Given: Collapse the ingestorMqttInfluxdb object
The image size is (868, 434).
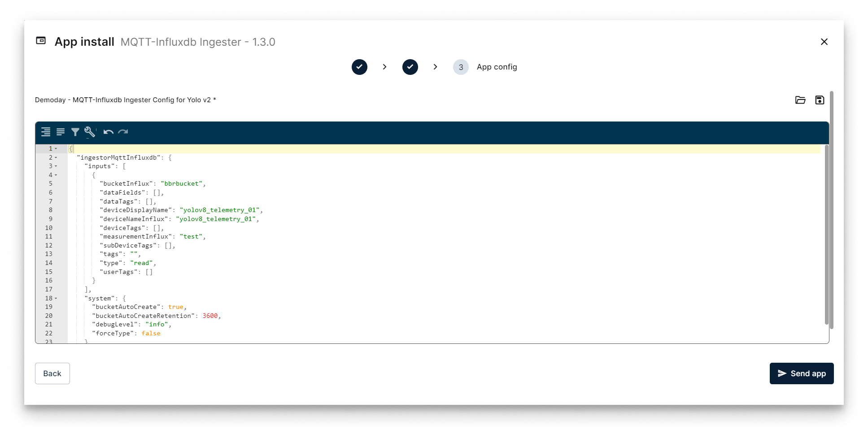Looking at the screenshot, I should coord(56,157).
